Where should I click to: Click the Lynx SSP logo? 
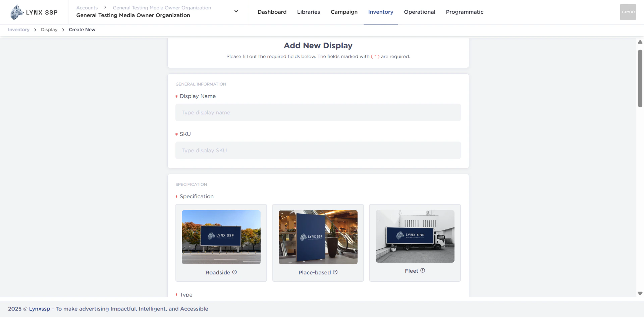(x=34, y=12)
